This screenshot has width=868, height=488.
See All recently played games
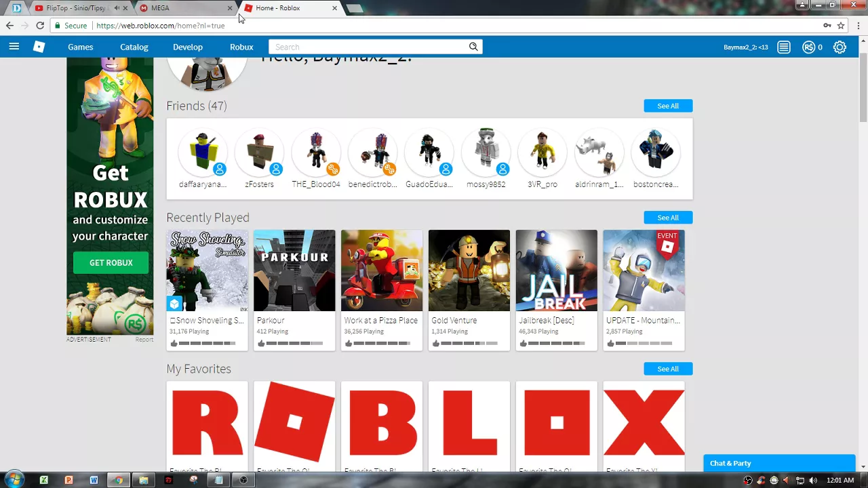pos(668,218)
